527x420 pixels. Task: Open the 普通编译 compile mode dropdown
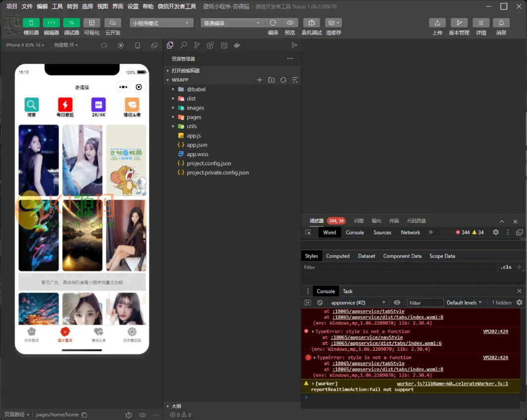pos(231,23)
